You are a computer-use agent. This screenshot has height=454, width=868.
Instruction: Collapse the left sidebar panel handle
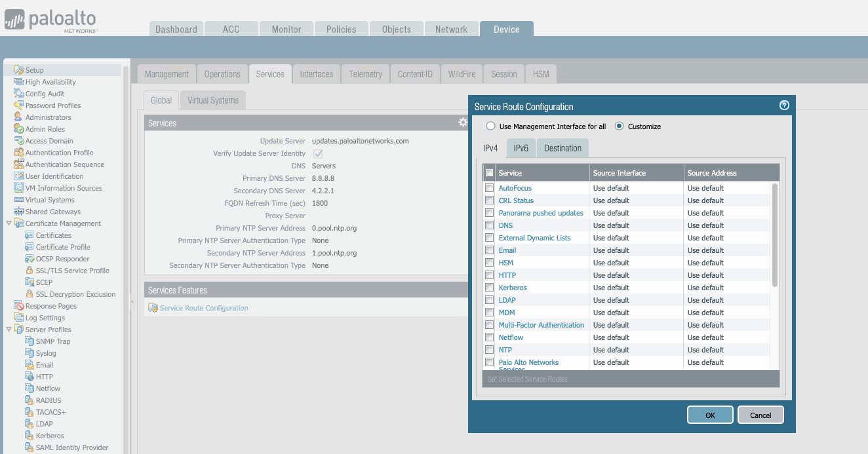pyautogui.click(x=130, y=301)
